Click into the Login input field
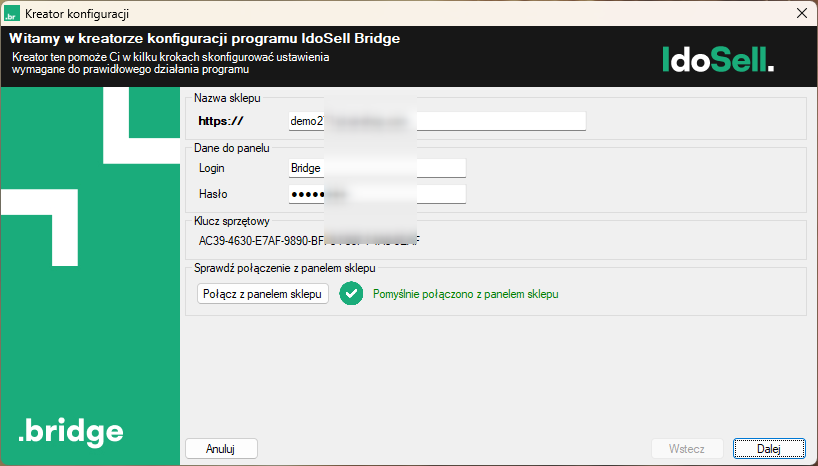Image resolution: width=818 pixels, height=466 pixels. [377, 168]
